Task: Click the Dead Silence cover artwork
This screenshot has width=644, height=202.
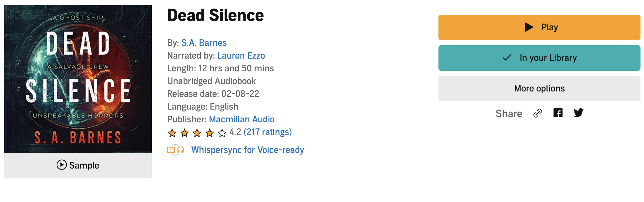Action: 78,79
